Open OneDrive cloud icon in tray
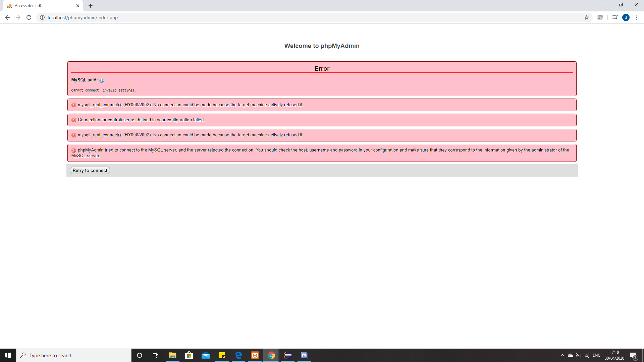 point(570,355)
